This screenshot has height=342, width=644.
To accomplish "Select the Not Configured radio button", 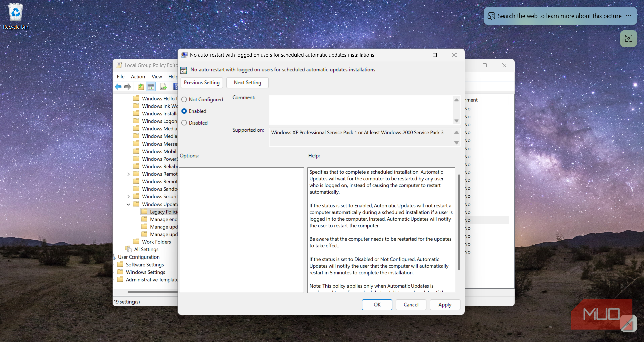I will click(184, 99).
